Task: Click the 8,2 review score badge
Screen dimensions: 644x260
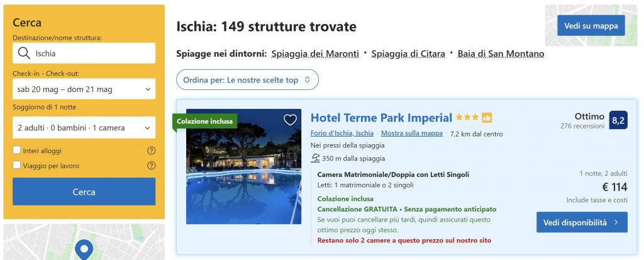Action: point(618,120)
